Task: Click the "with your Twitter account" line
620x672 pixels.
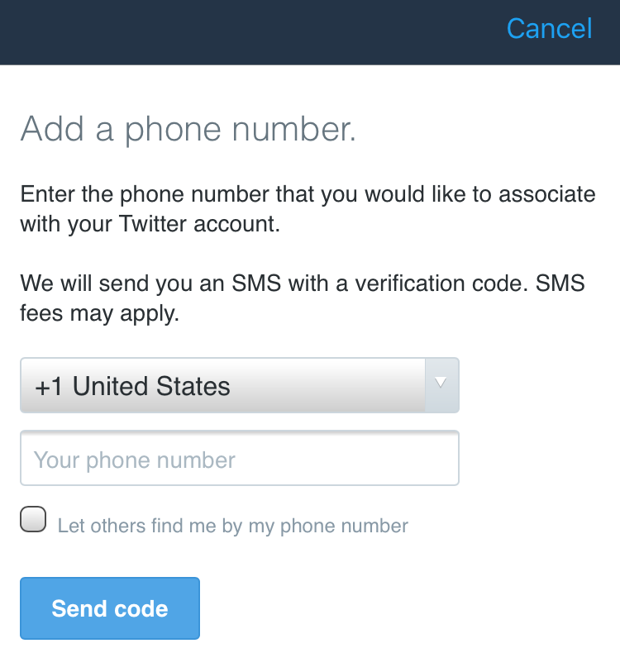Action: (150, 223)
